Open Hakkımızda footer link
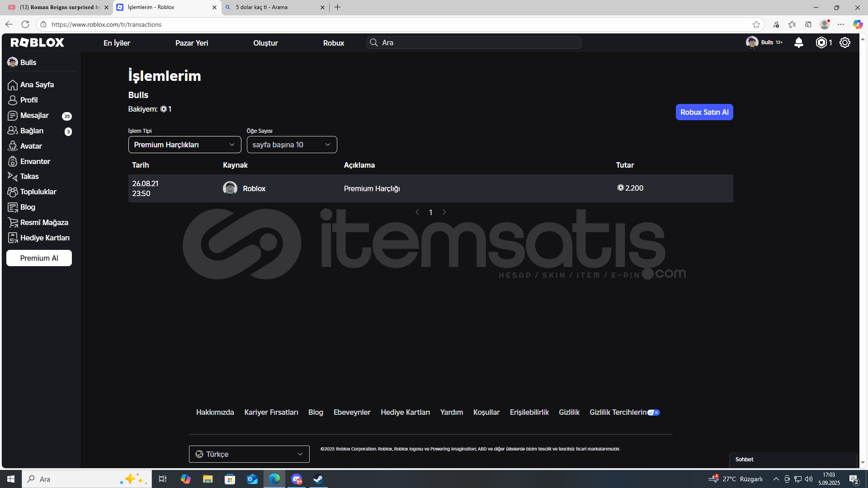Image resolution: width=868 pixels, height=488 pixels. tap(215, 413)
